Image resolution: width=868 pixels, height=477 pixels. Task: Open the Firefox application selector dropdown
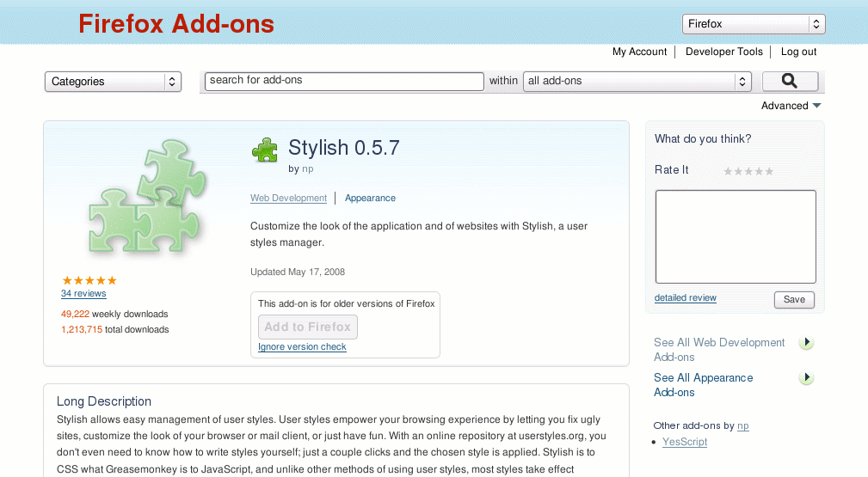(754, 24)
